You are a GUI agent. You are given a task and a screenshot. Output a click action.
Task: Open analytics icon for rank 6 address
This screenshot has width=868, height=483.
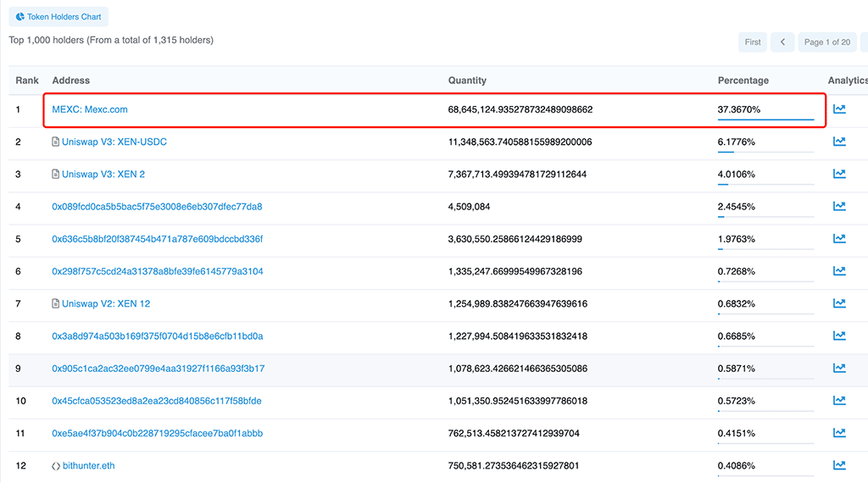point(839,271)
